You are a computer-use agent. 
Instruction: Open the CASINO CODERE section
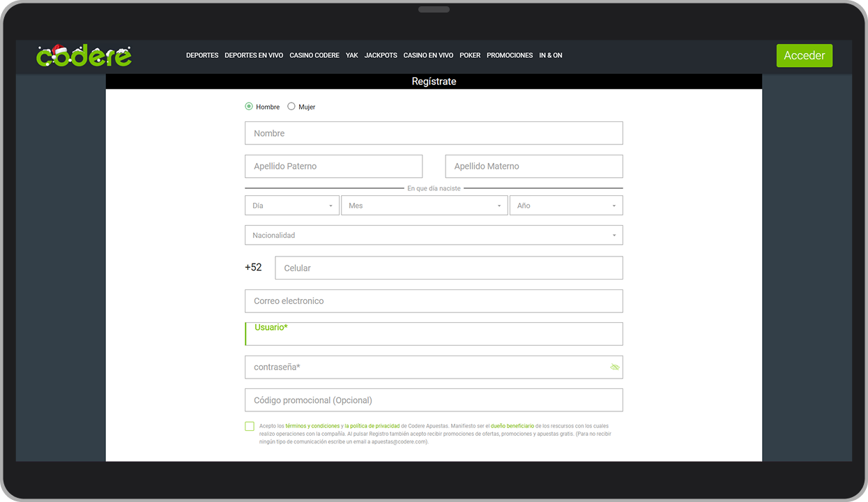(x=314, y=55)
